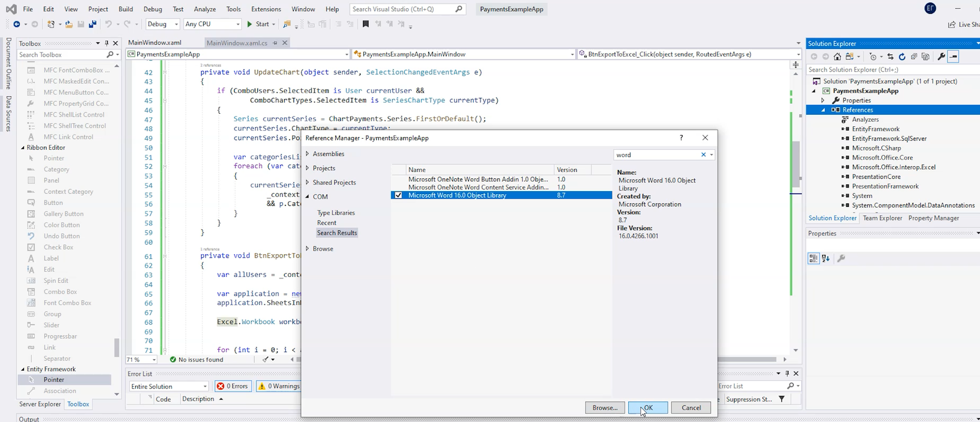The image size is (980, 422).
Task: Click the Navigate Backward arrow in the toolbar
Action: coord(16,24)
